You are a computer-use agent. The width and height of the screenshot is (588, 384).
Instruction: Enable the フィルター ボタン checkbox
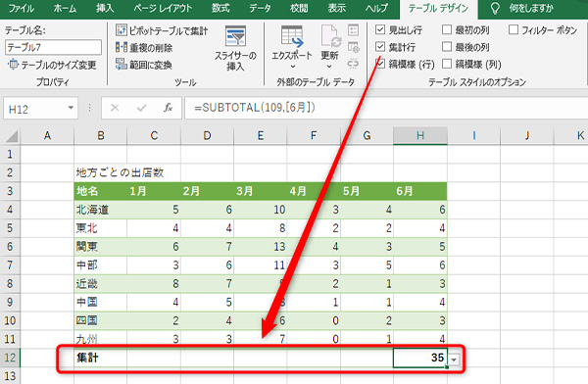pos(514,29)
